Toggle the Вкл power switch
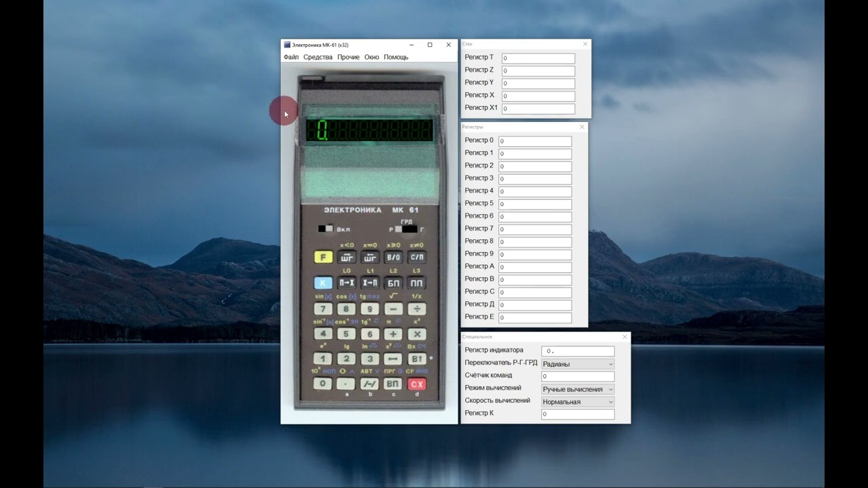The width and height of the screenshot is (868, 488). 326,229
